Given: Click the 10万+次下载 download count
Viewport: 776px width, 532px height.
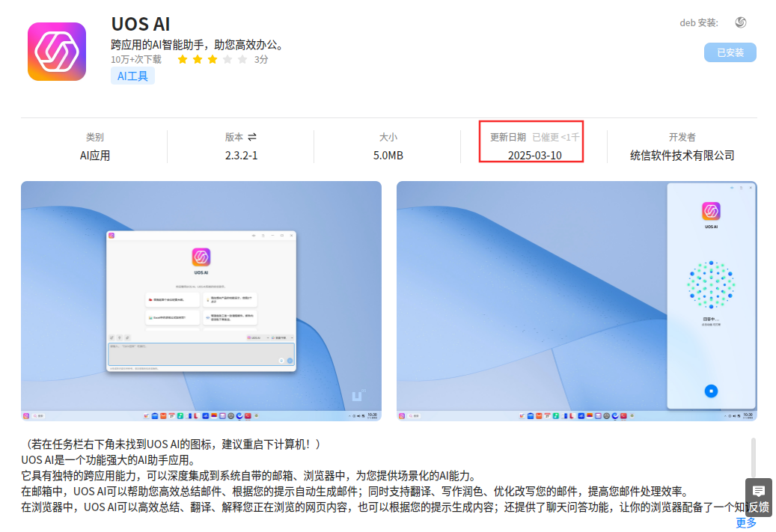Looking at the screenshot, I should click(x=136, y=59).
